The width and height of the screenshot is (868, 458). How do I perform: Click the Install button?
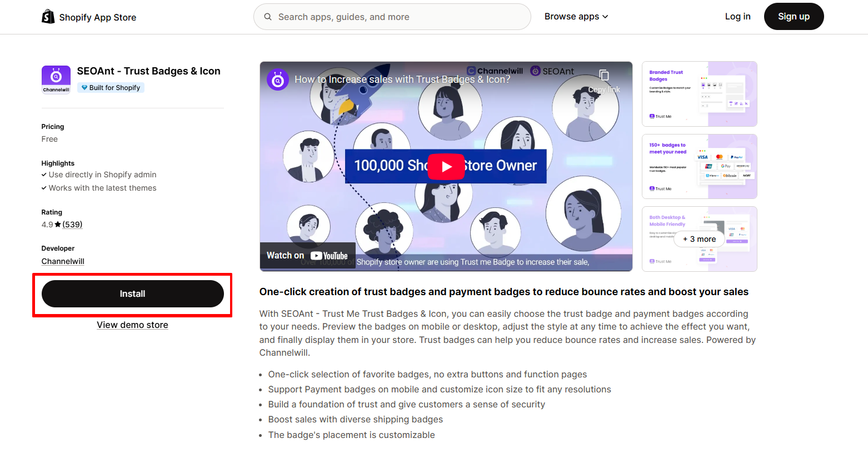pyautogui.click(x=133, y=293)
